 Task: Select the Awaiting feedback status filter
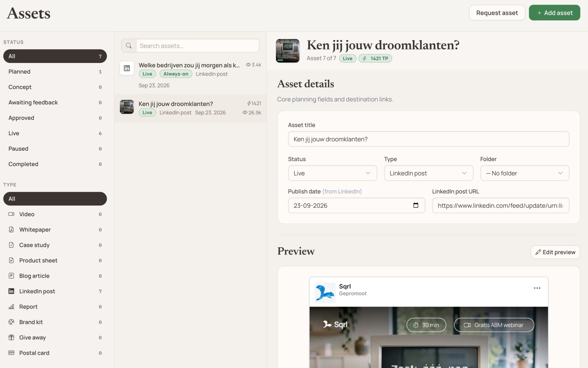[55, 103]
